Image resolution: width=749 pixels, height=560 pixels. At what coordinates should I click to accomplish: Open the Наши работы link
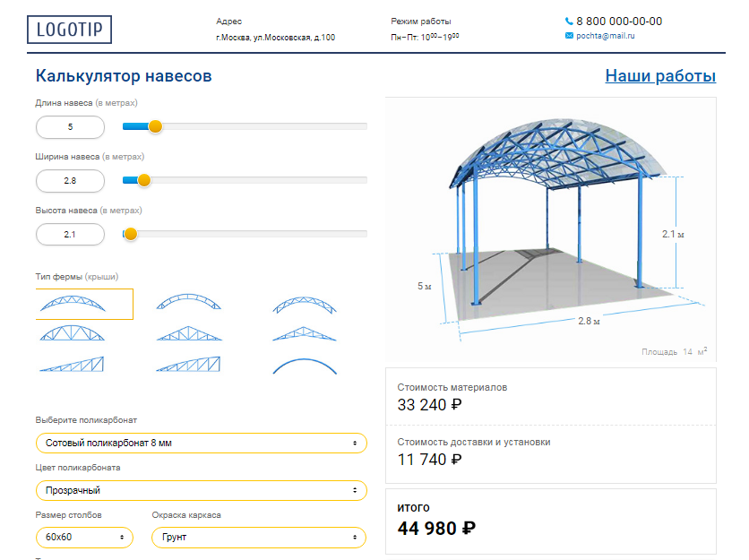(660, 76)
